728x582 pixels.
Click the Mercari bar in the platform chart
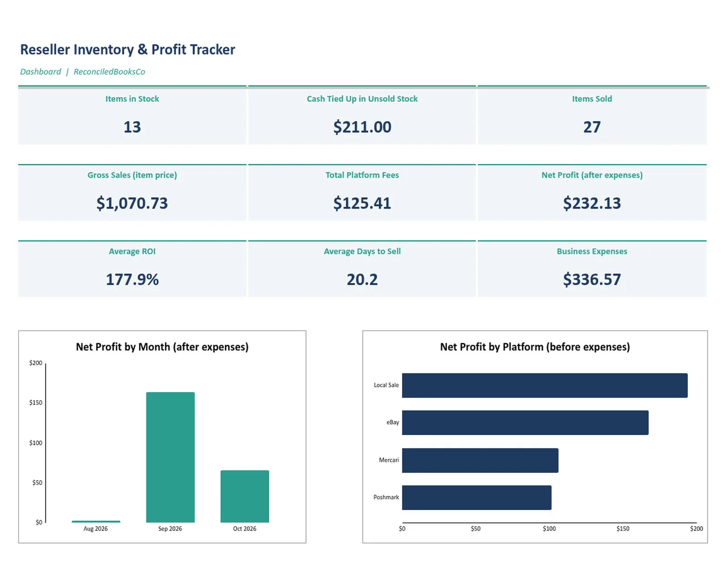[480, 461]
